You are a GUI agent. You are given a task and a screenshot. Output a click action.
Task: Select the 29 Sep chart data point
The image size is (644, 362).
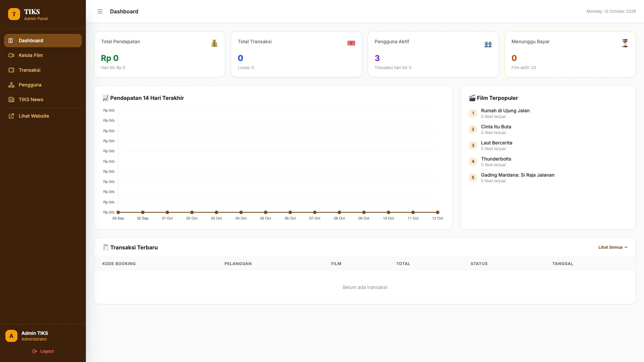(x=118, y=212)
